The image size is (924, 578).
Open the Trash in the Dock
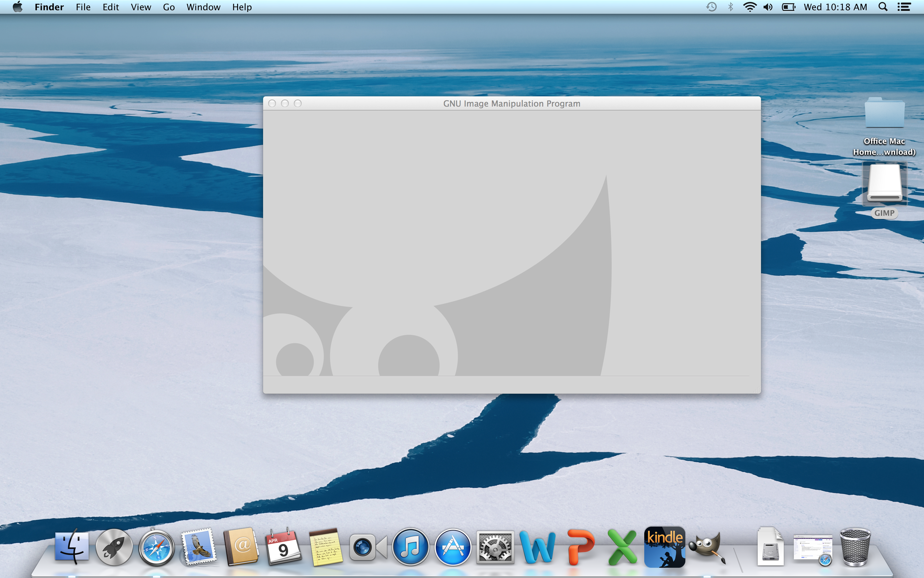[x=856, y=547]
